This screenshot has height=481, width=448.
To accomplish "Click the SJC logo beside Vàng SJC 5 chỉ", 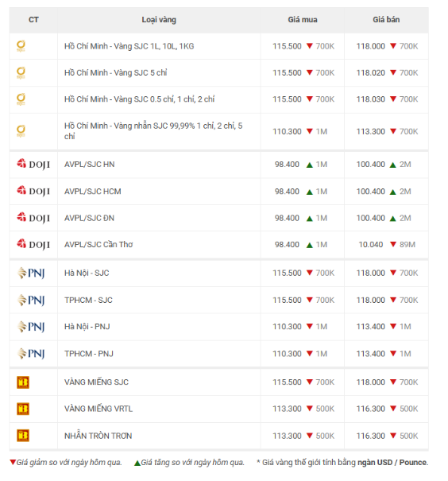I will [x=21, y=72].
